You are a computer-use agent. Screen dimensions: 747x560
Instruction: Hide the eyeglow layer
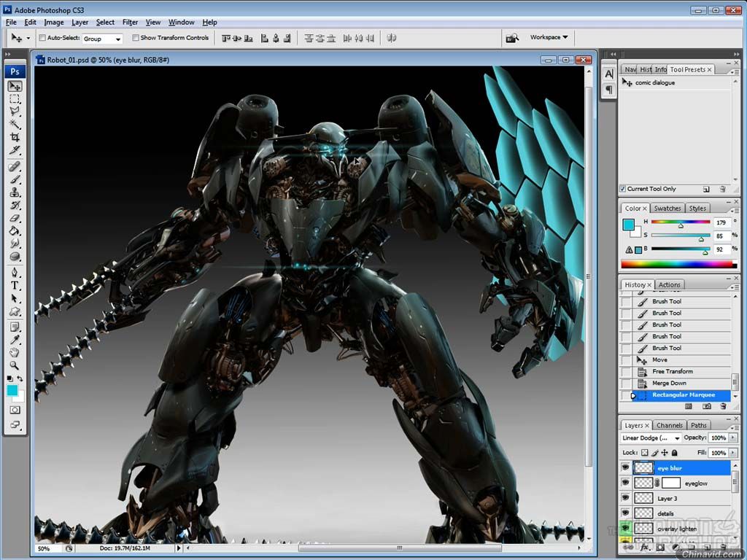click(625, 483)
